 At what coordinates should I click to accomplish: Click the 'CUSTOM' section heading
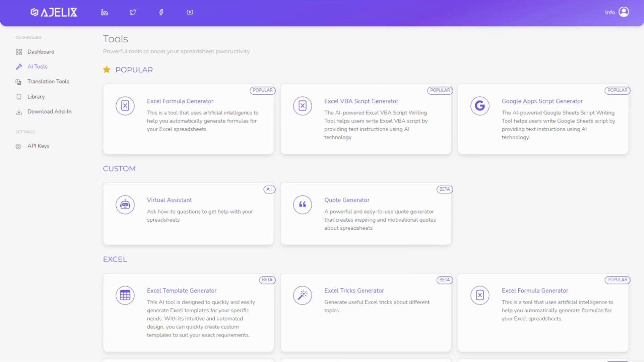pyautogui.click(x=119, y=169)
